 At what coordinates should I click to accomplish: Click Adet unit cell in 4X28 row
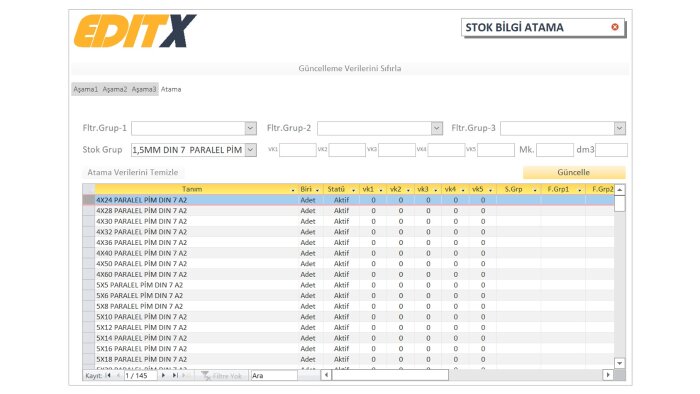click(308, 211)
